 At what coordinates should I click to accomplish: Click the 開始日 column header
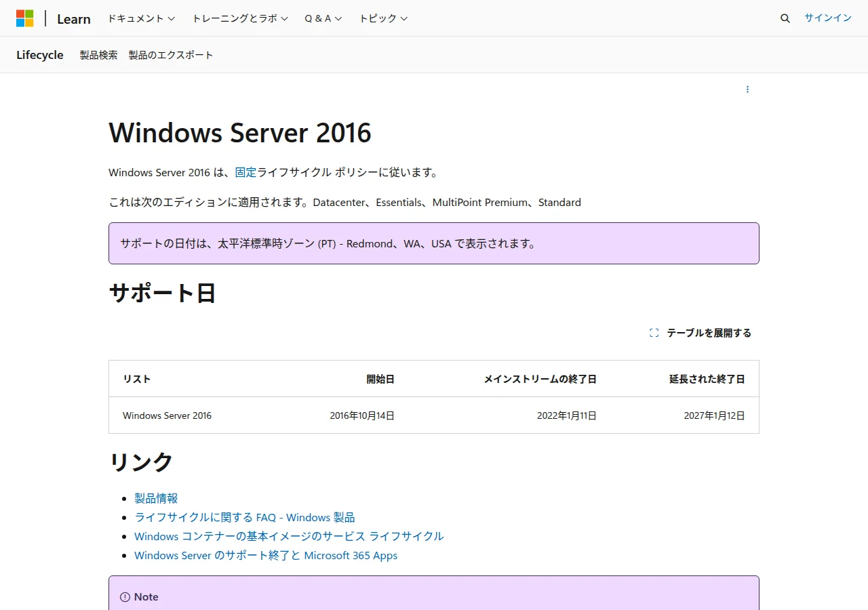tap(380, 379)
